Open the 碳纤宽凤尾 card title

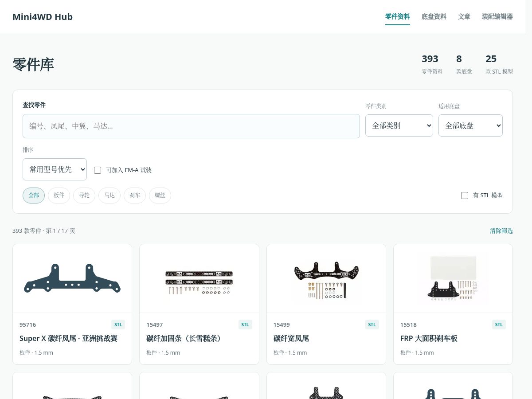pos(291,339)
